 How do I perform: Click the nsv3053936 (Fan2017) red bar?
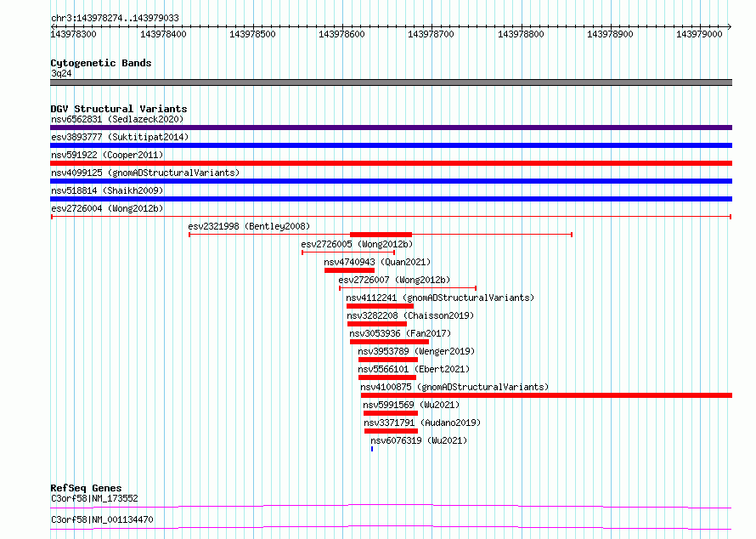389,342
